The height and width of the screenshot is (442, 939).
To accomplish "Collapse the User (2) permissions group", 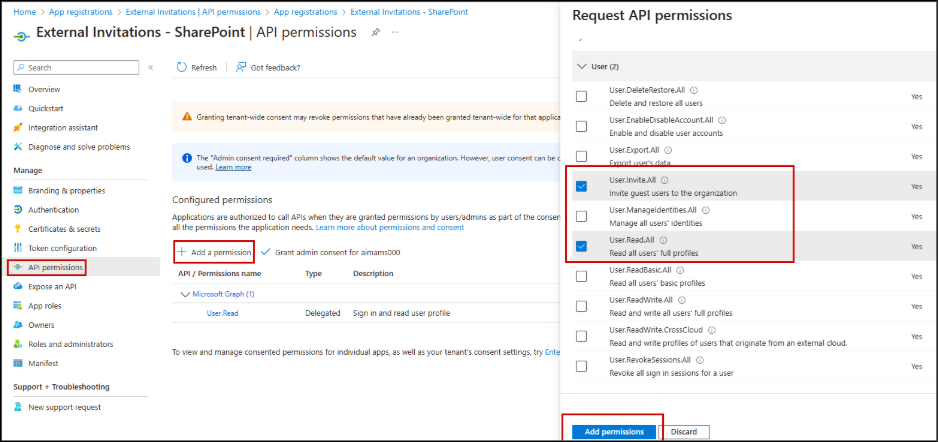I will click(583, 66).
